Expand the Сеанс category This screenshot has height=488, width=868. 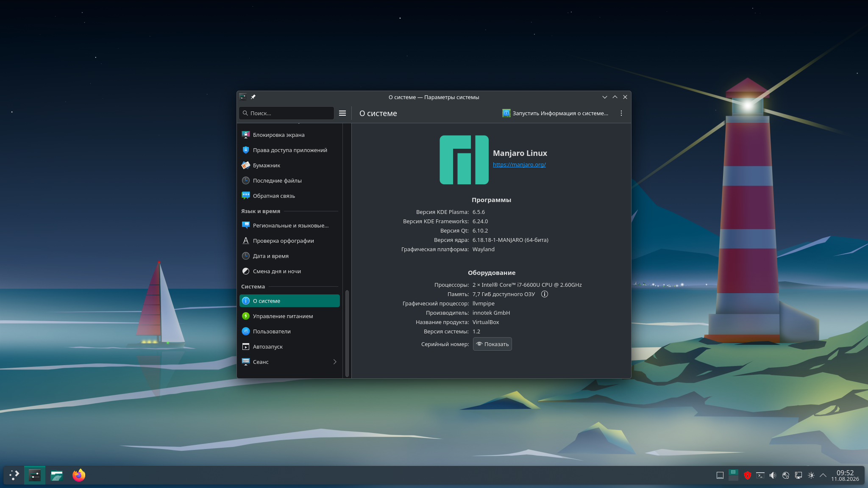[289, 362]
